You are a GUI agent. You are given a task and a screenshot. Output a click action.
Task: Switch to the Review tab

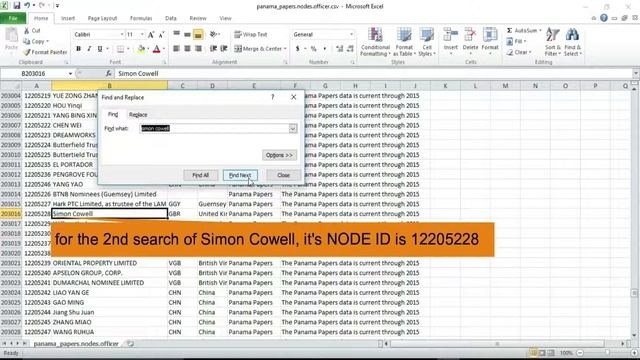click(x=198, y=18)
